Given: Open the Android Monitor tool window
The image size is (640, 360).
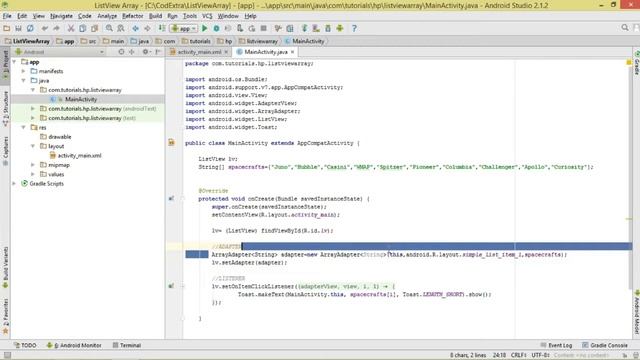Looking at the screenshot, I should [74, 345].
